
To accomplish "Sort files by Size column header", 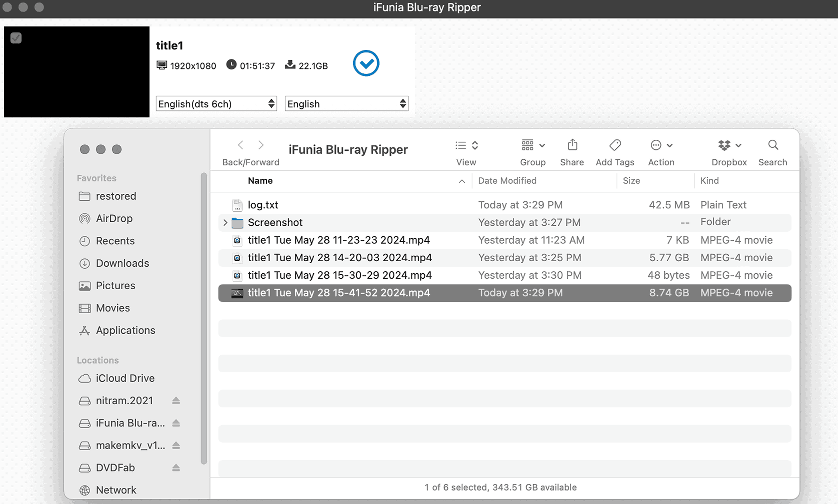I will 631,181.
